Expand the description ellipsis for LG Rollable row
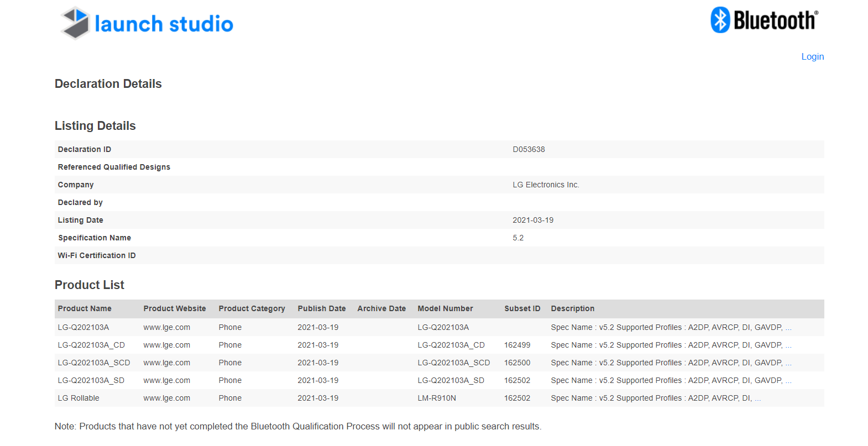Viewport: 868px width, 446px height. tap(758, 398)
